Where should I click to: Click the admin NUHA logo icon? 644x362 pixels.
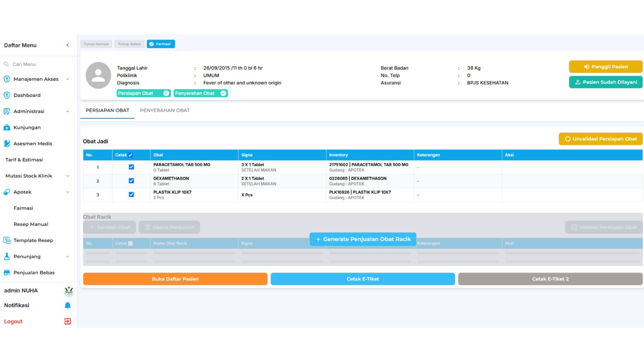pos(69,290)
